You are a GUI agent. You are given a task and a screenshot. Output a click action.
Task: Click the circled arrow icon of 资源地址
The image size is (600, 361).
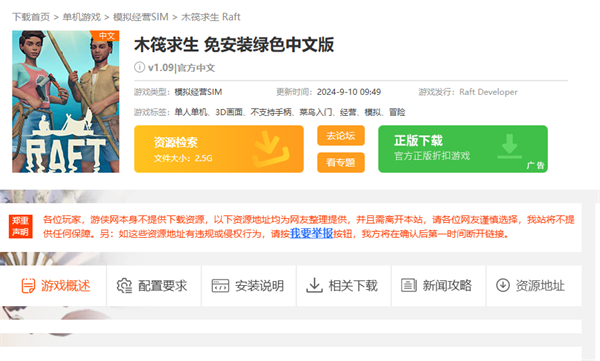pyautogui.click(x=503, y=285)
